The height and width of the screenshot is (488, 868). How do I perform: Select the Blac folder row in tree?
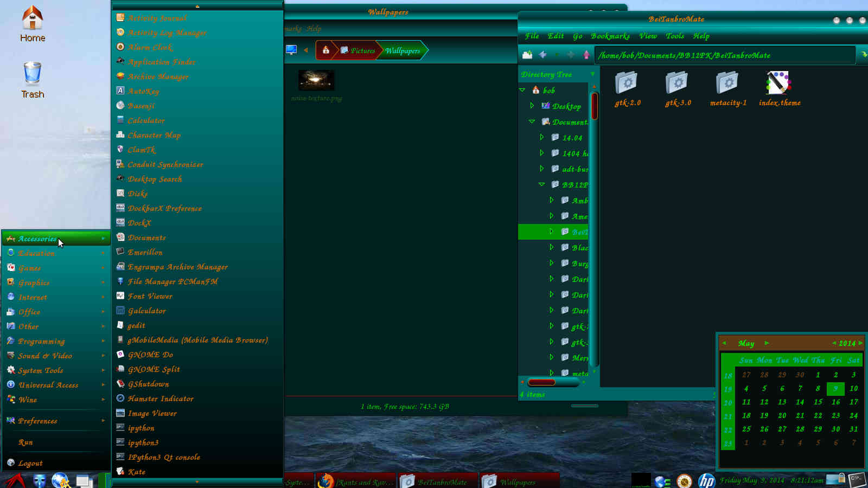pyautogui.click(x=553, y=247)
